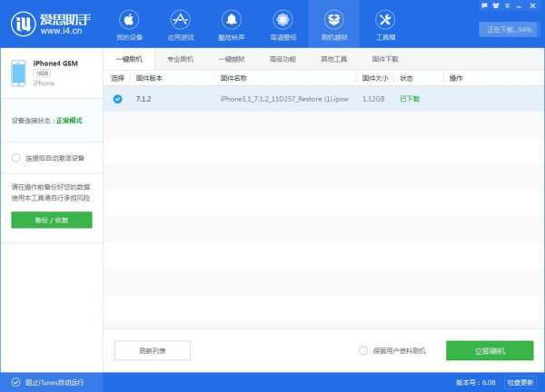Open 我的设备 (My Device) section
The width and height of the screenshot is (545, 392).
tap(129, 25)
